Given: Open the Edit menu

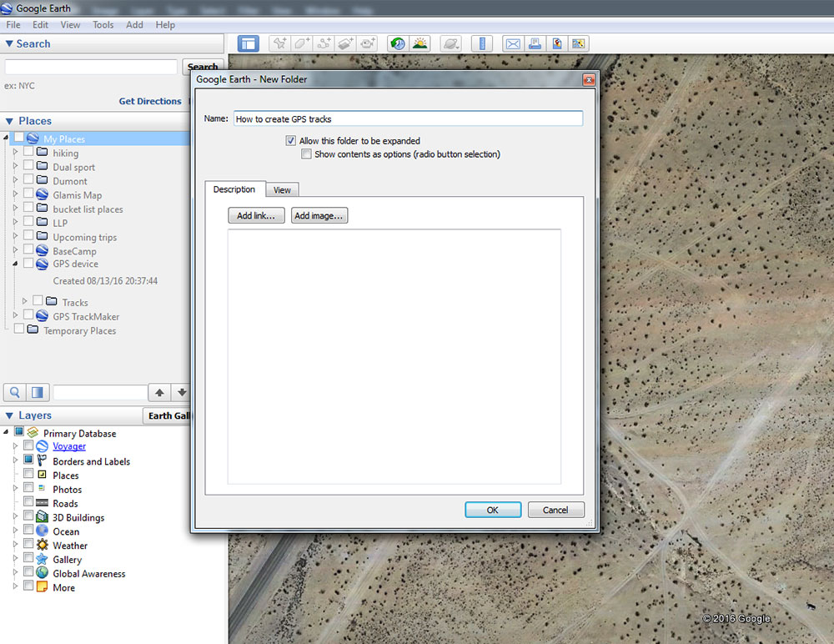Looking at the screenshot, I should tap(40, 24).
